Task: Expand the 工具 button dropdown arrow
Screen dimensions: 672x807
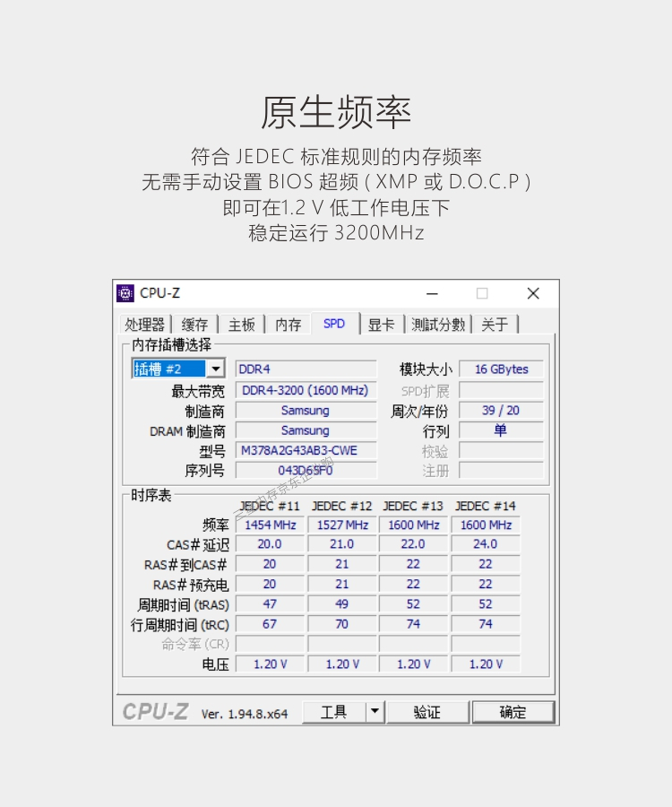Action: (375, 712)
